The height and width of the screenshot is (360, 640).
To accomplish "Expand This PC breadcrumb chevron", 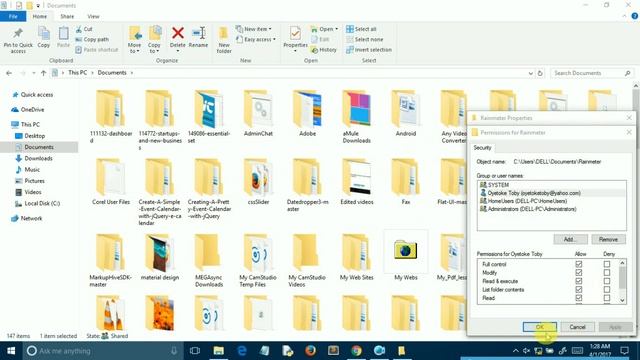I will tap(93, 73).
